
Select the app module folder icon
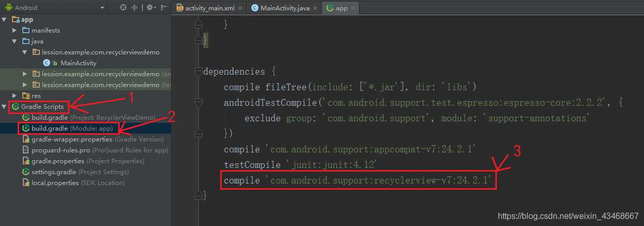pyautogui.click(x=15, y=20)
